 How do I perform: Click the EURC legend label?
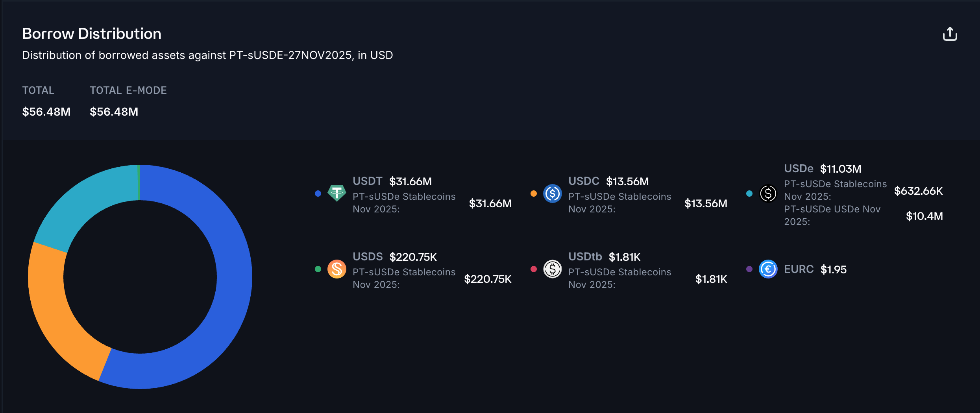(799, 269)
